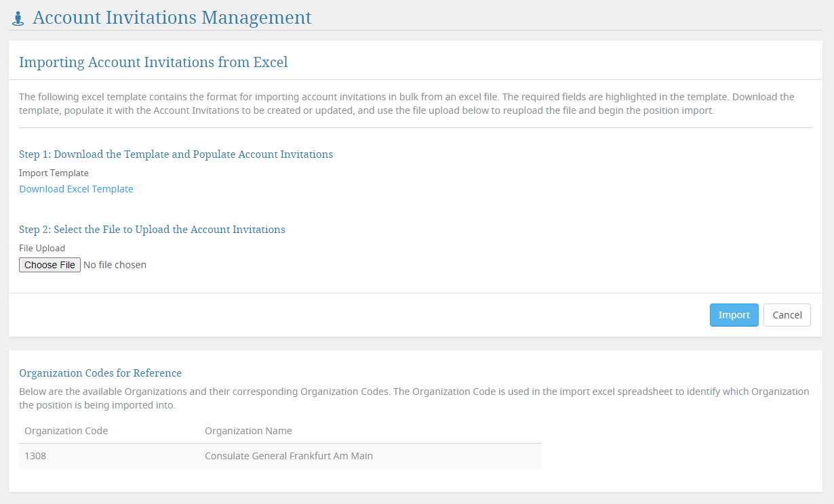
Task: Download the Excel Template link
Action: pos(76,189)
